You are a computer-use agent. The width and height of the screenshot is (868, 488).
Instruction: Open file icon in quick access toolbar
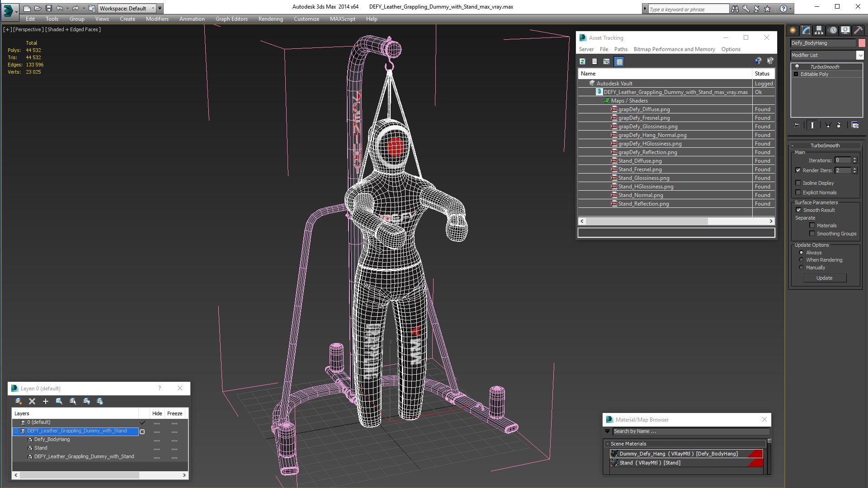38,8
